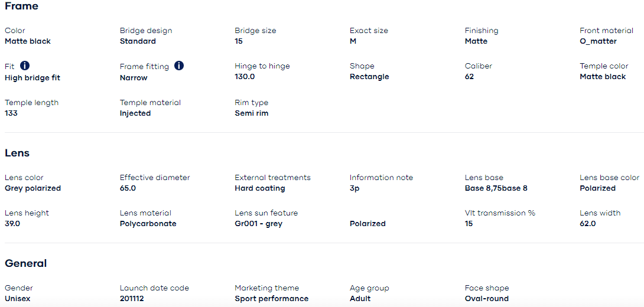Click the General section heading
644x307 pixels.
point(26,263)
